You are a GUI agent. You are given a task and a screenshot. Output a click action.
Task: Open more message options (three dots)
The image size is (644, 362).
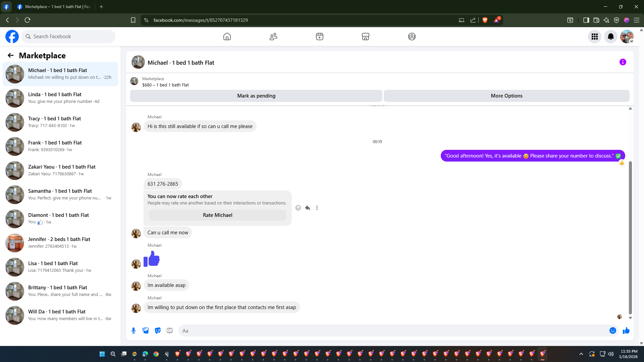coord(317,208)
